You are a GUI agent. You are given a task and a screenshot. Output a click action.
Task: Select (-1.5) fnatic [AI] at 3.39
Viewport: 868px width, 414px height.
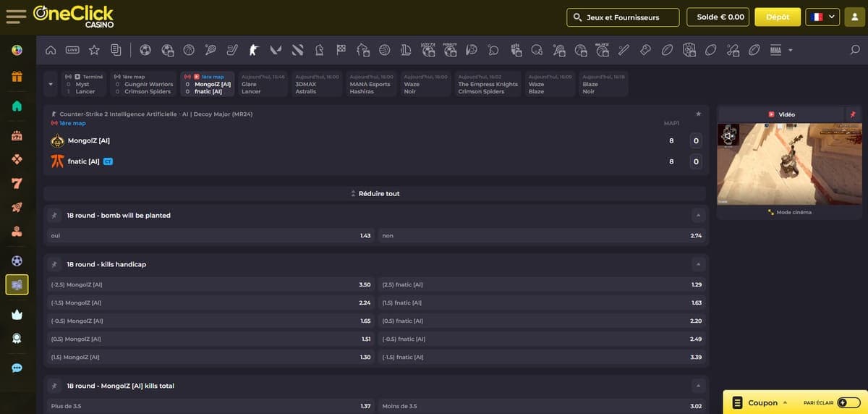[x=542, y=357]
